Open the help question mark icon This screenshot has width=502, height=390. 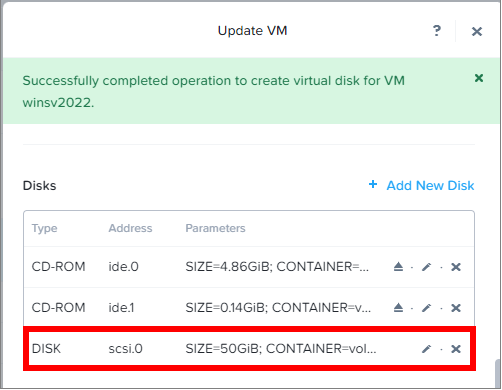(x=437, y=31)
